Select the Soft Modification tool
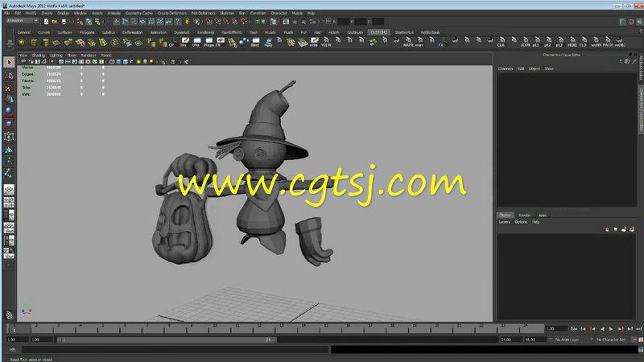This screenshot has width=644, height=362. 9,149
